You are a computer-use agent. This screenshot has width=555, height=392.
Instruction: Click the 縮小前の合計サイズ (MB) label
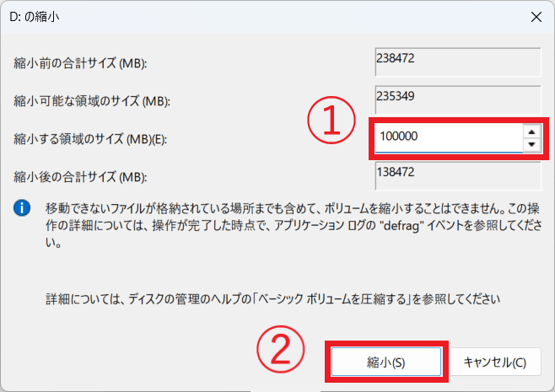point(81,63)
